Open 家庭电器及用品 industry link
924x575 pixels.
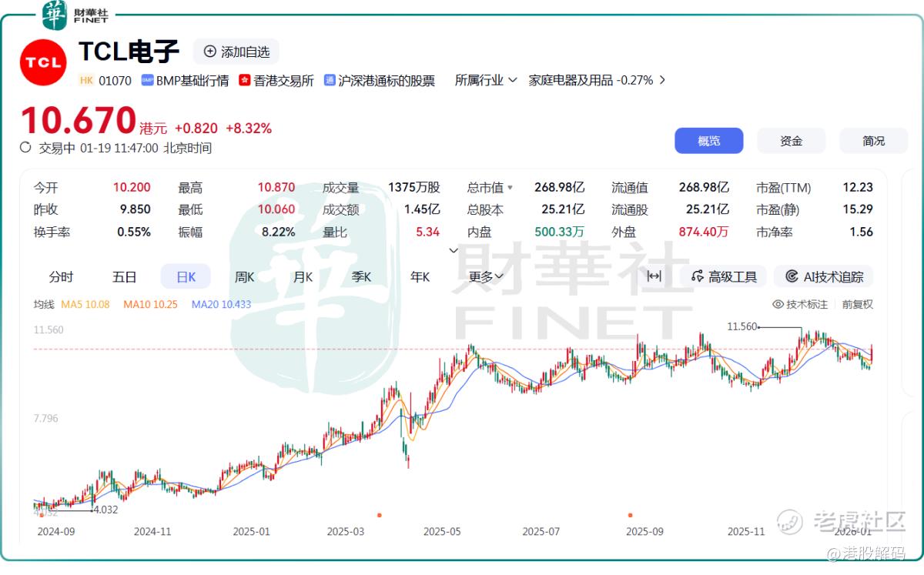[x=571, y=80]
